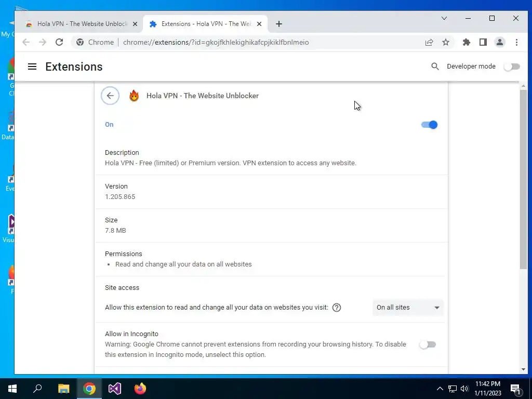Select the Extensions - Hola VPN tab

(x=205, y=24)
